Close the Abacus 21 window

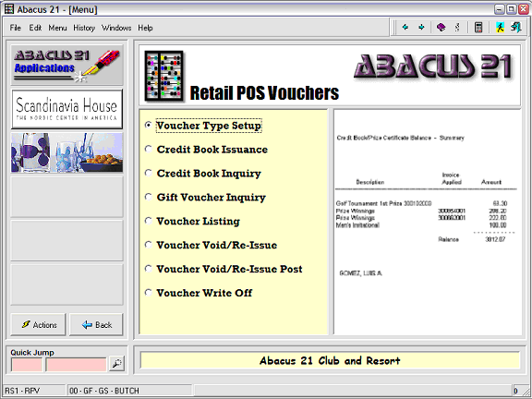click(523, 9)
